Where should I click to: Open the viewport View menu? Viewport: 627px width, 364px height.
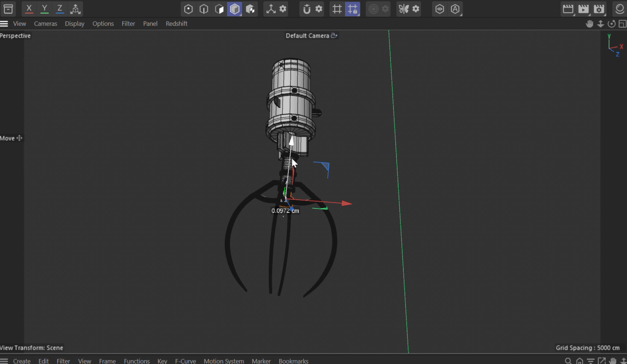pos(19,24)
